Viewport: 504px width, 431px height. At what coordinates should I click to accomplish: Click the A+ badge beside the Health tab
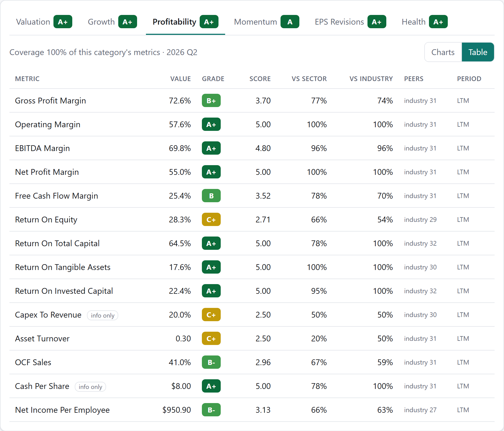438,22
